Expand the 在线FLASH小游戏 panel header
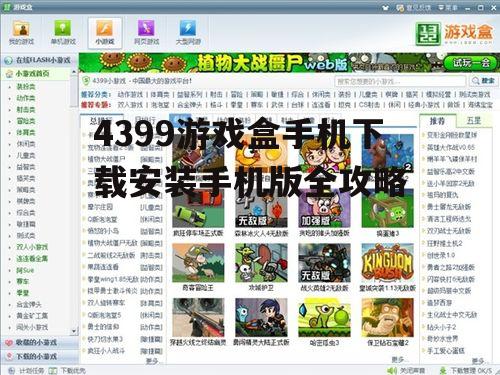 tap(39, 60)
